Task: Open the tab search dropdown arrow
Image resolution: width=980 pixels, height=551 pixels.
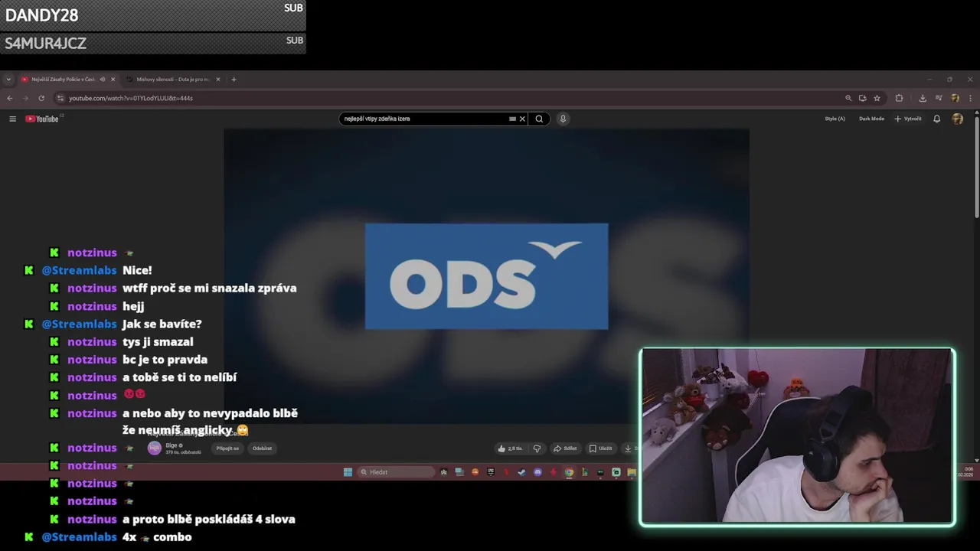Action: pos(8,80)
